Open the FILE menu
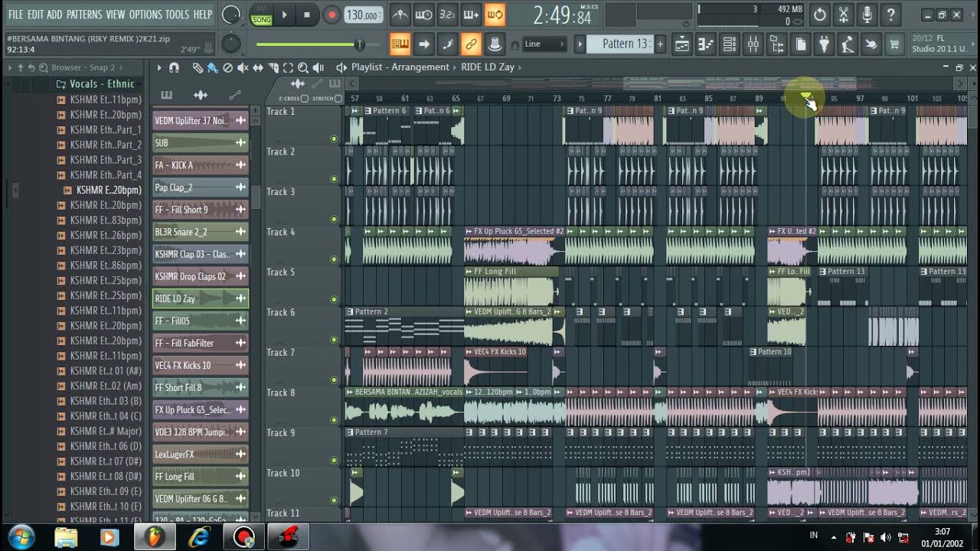Screen dimensions: 980x551 pyautogui.click(x=15, y=15)
